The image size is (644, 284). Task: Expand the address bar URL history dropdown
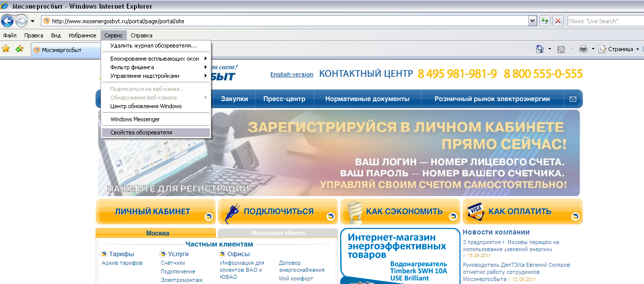(532, 21)
